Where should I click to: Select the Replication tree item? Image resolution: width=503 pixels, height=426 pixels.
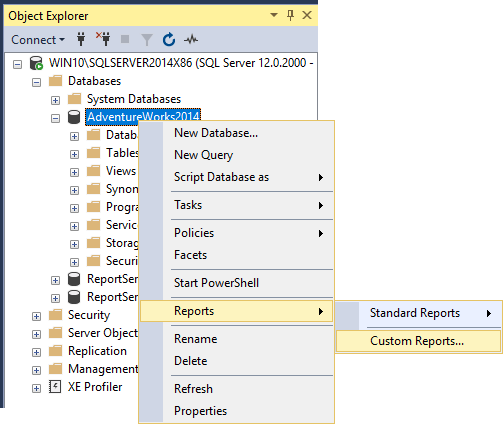pos(97,351)
